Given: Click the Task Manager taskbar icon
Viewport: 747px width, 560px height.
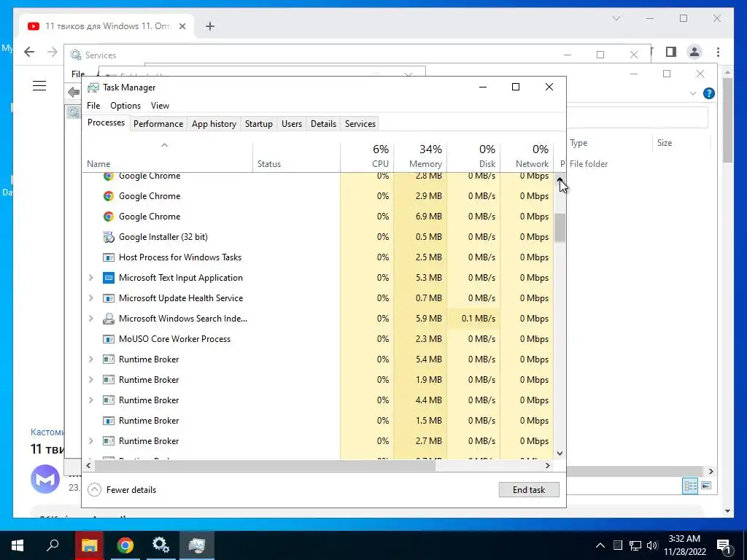Looking at the screenshot, I should tap(197, 545).
